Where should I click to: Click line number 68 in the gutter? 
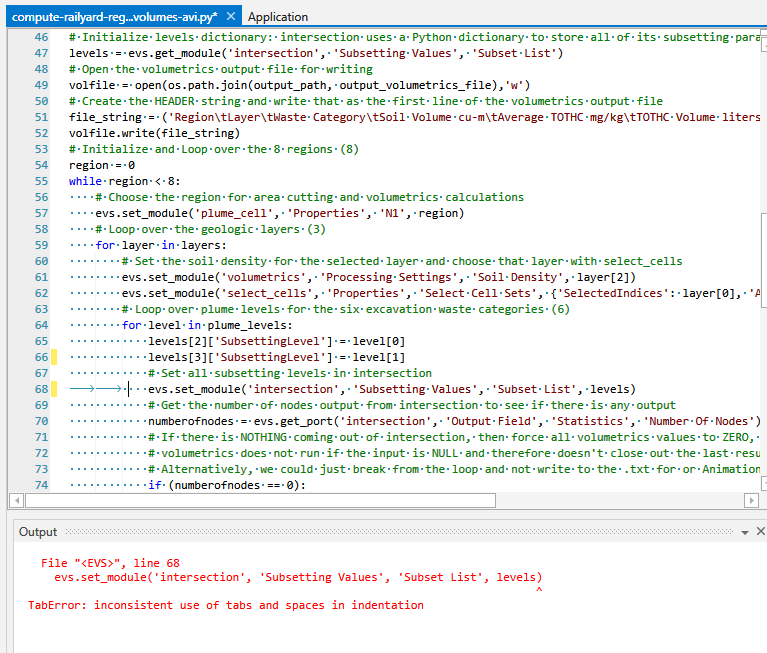click(x=40, y=389)
